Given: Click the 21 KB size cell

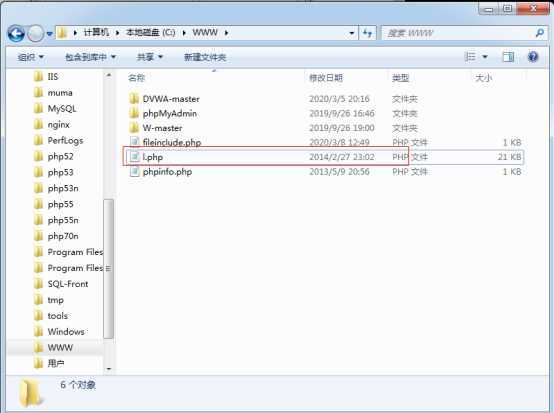Looking at the screenshot, I should coord(509,157).
